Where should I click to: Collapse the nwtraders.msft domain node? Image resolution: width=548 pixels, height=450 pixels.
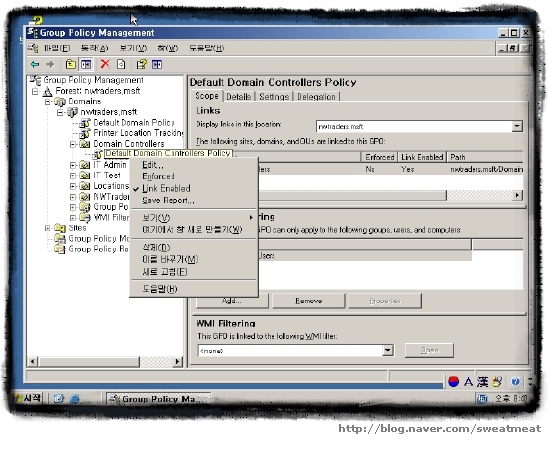pos(60,112)
